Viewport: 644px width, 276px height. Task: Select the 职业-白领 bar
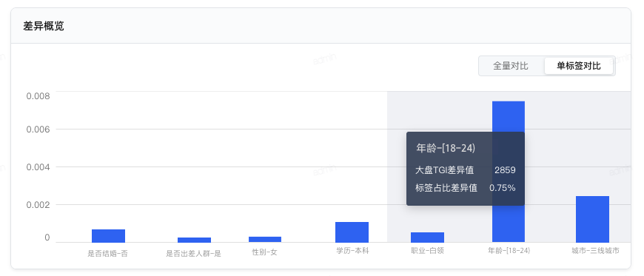[428, 238]
